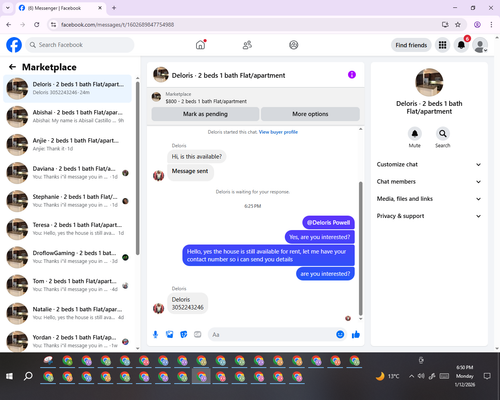Click the browser back arrow
500x400 pixels.
[x=9, y=24]
